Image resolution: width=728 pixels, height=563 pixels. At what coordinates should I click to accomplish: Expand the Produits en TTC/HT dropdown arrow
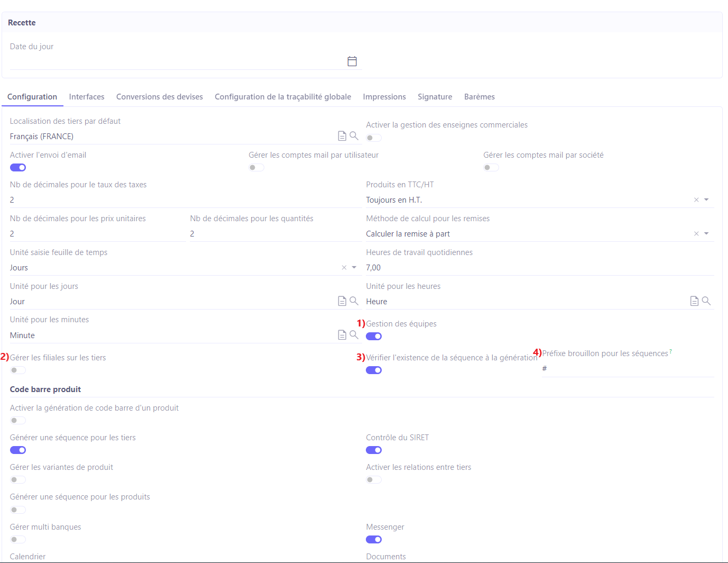706,200
